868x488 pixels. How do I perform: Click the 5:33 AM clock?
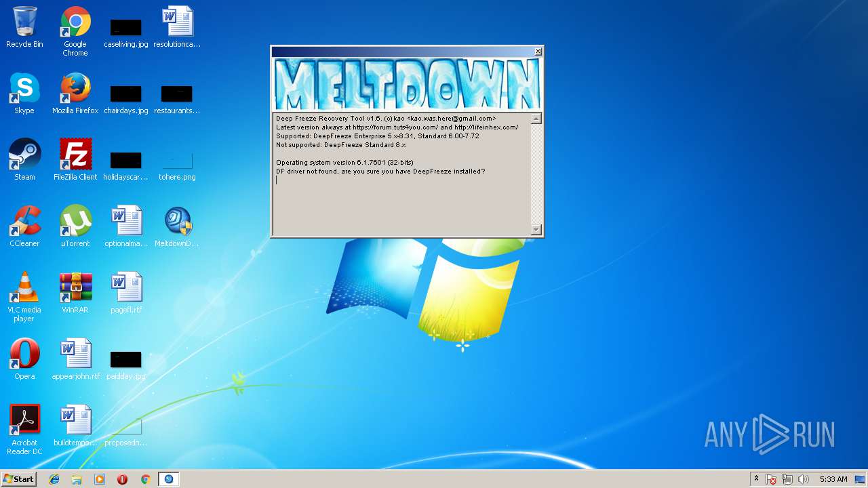click(x=833, y=479)
